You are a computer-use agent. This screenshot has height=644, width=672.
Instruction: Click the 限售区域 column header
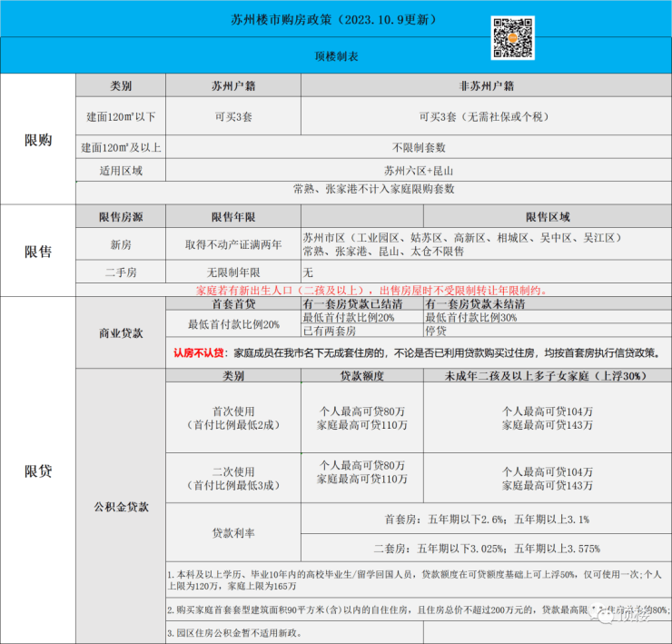coord(547,217)
